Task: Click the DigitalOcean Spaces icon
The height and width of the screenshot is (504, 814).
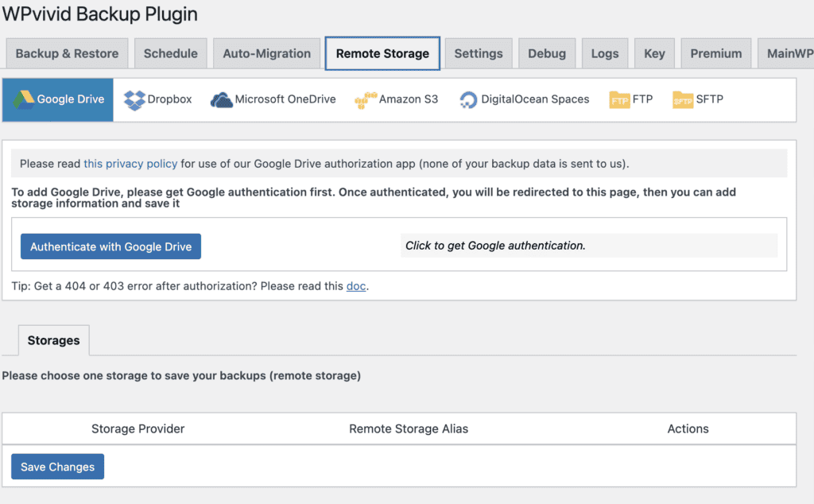Action: coord(468,99)
